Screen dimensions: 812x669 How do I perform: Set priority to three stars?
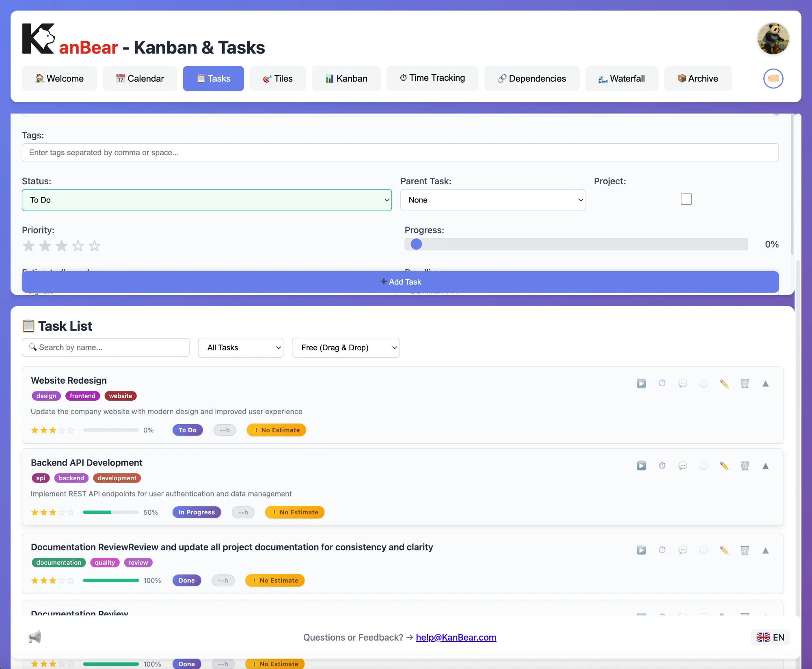[x=61, y=246]
